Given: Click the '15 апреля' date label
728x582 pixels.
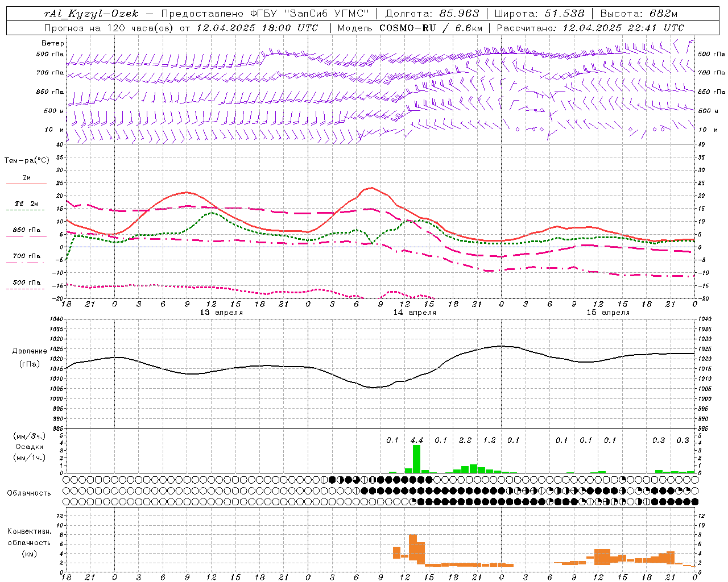Looking at the screenshot, I should [608, 313].
